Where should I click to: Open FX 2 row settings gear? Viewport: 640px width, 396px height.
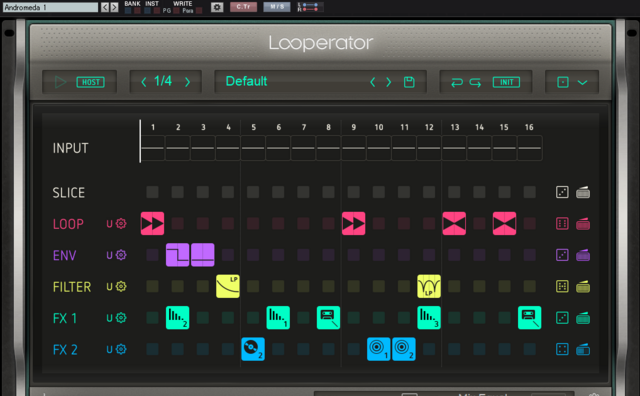pyautogui.click(x=121, y=349)
